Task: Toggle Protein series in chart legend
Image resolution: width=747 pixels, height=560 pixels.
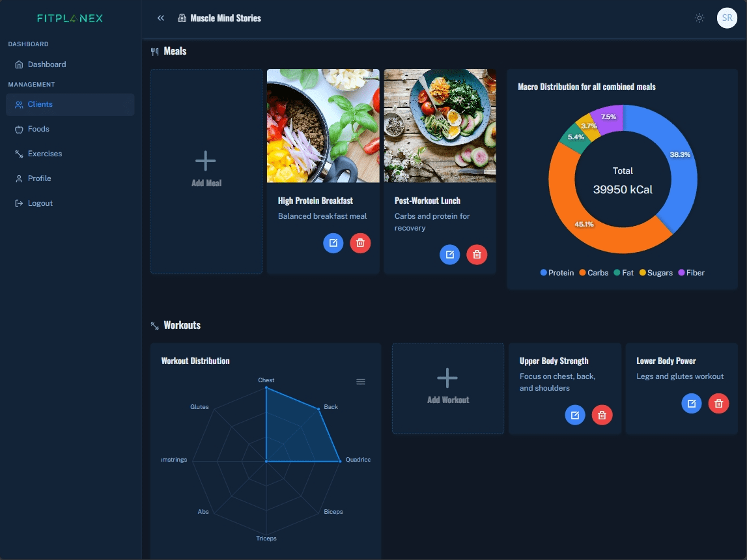Action: (x=557, y=273)
